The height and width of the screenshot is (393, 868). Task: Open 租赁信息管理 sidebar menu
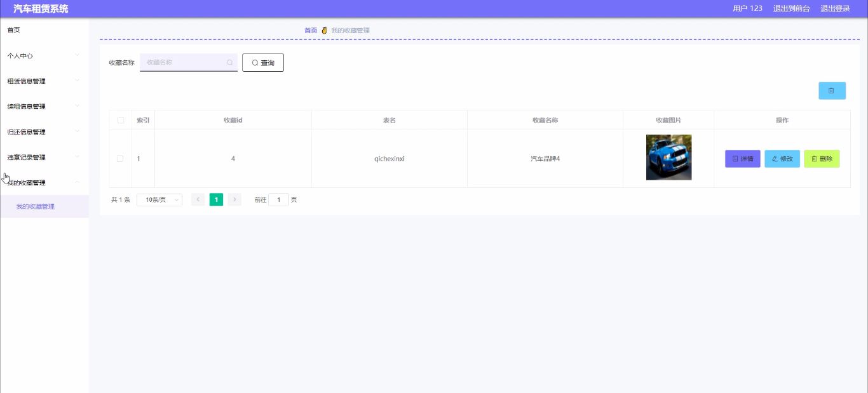point(44,81)
